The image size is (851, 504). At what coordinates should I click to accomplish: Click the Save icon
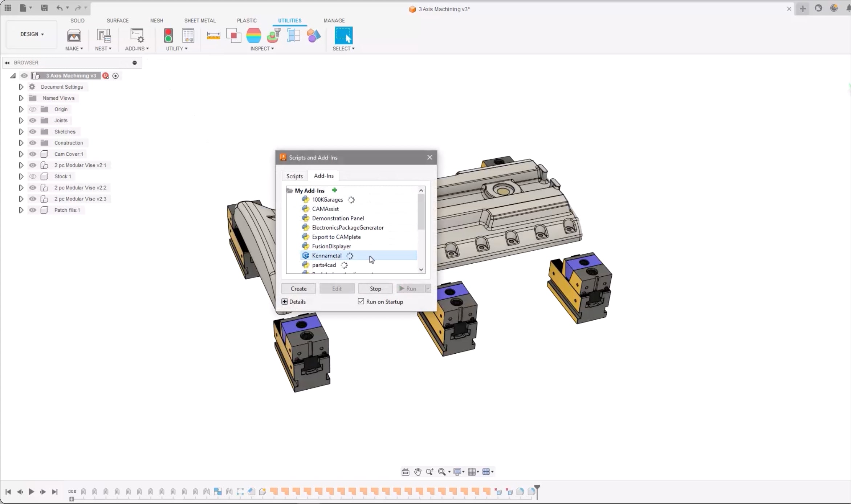click(x=44, y=8)
